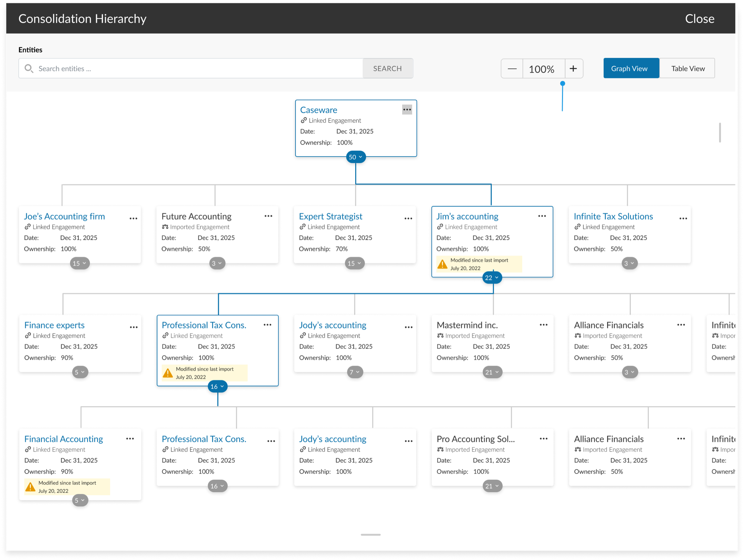This screenshot has height=560, width=744.
Task: Click Financial Accounting's modified-since-import notice
Action: point(67,487)
